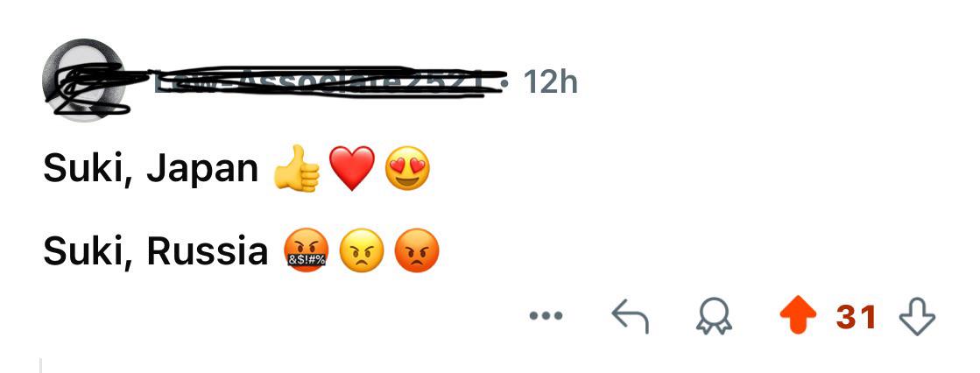Select the 'Suki, Russia' comment text

coord(156,251)
